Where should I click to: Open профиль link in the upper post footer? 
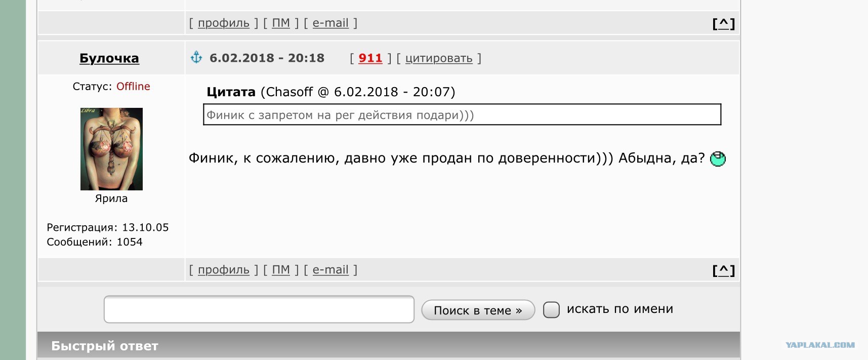(x=224, y=23)
